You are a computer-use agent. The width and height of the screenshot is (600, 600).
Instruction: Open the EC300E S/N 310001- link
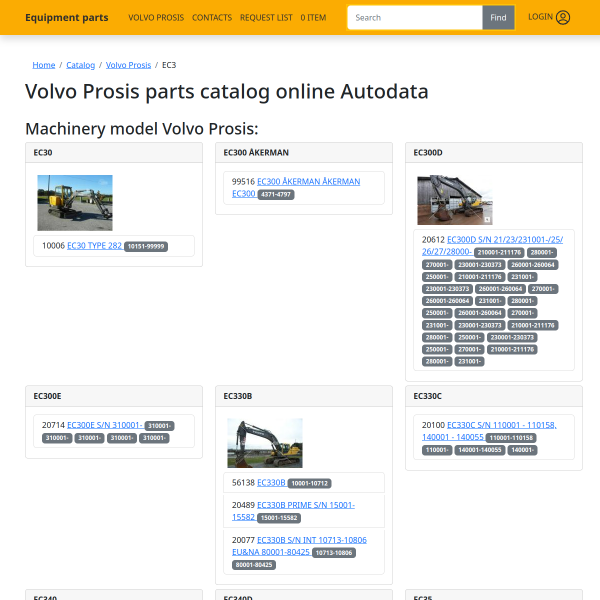click(x=104, y=425)
